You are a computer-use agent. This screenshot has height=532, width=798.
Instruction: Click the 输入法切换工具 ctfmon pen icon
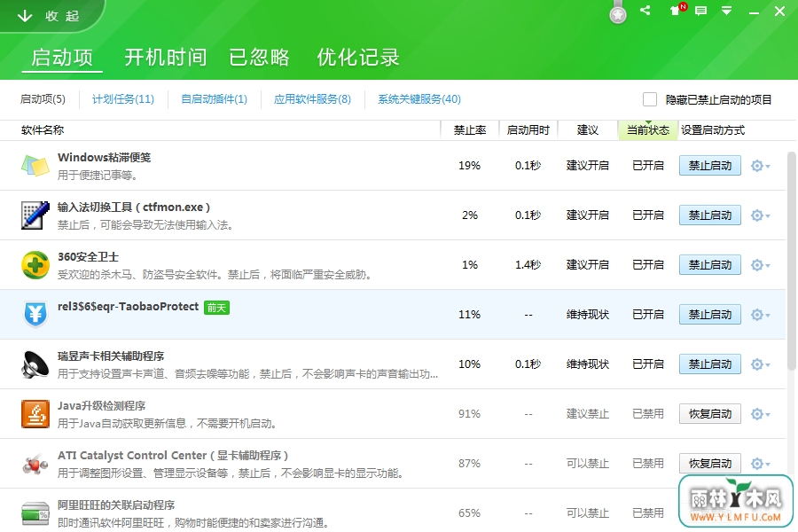point(35,215)
